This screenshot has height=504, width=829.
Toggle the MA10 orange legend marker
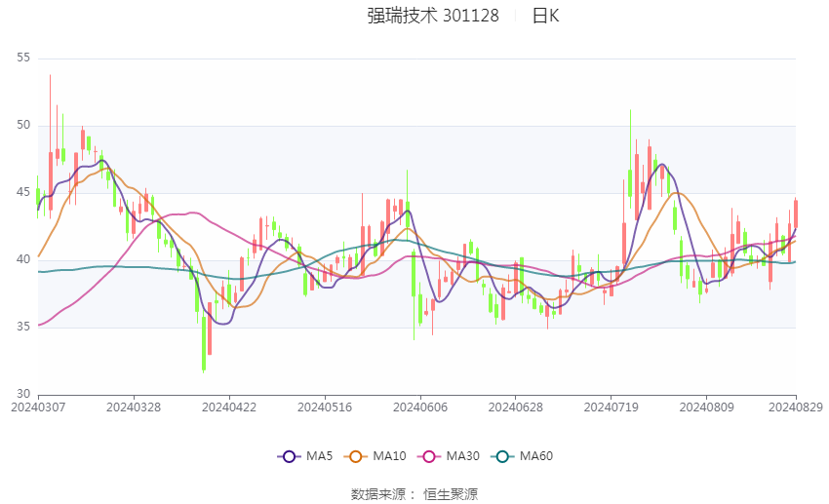(x=356, y=456)
